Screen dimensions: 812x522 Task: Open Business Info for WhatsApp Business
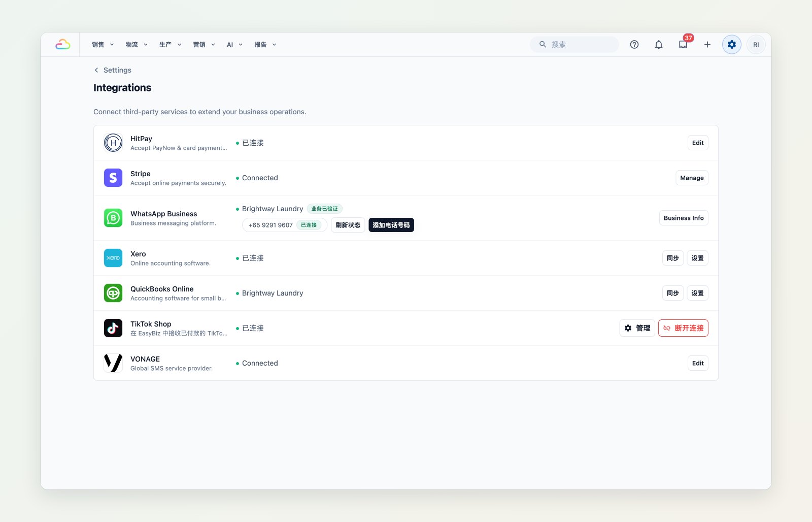[684, 218]
